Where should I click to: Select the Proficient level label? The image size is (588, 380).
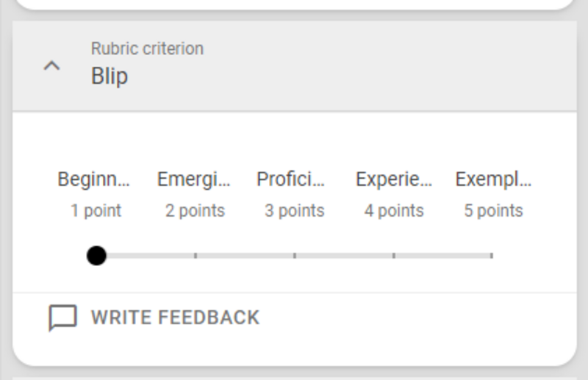(x=291, y=179)
